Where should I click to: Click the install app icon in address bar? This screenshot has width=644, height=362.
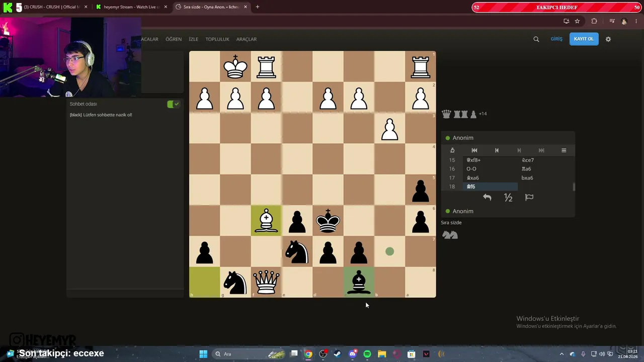[567, 21]
